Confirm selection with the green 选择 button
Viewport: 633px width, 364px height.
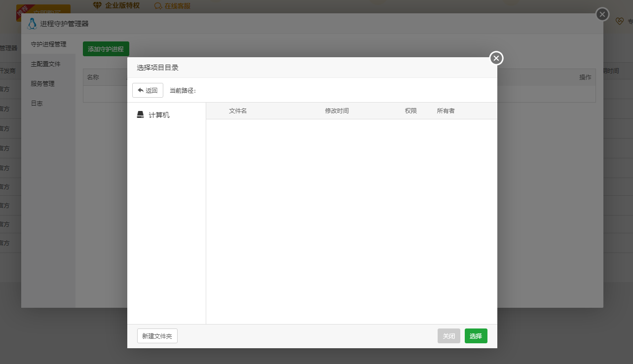(475, 335)
